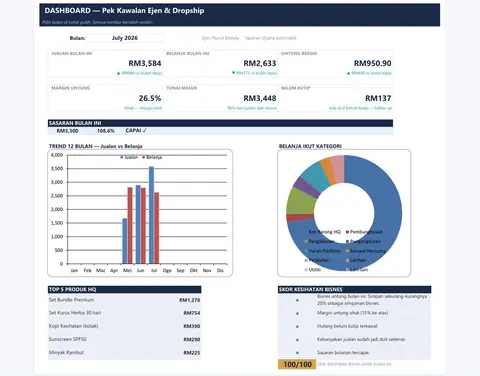Click the Set Kurus Herba 30 hari row
This screenshot has width=480, height=376.
[124, 313]
